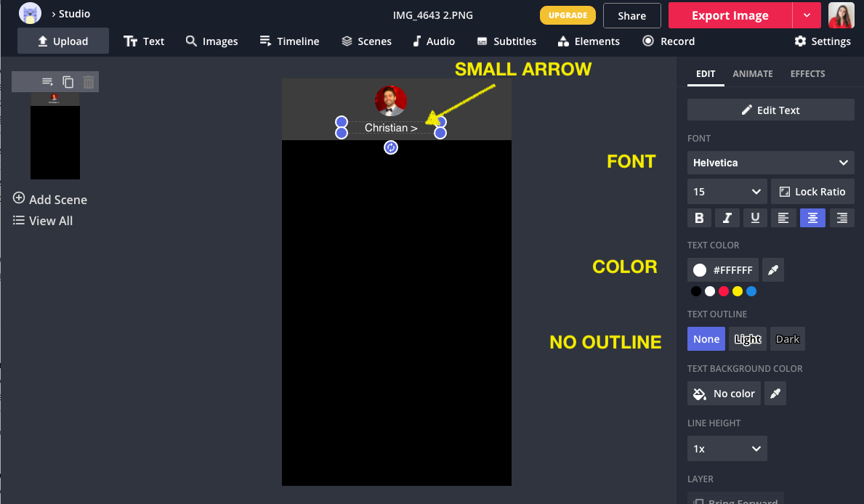Align text to the left

click(x=783, y=218)
